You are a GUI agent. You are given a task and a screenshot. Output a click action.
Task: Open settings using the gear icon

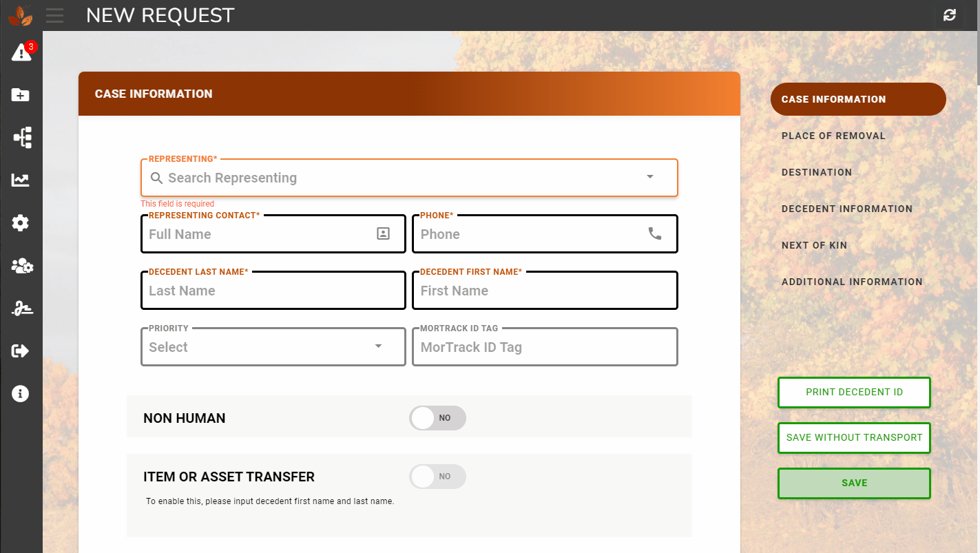pos(21,222)
